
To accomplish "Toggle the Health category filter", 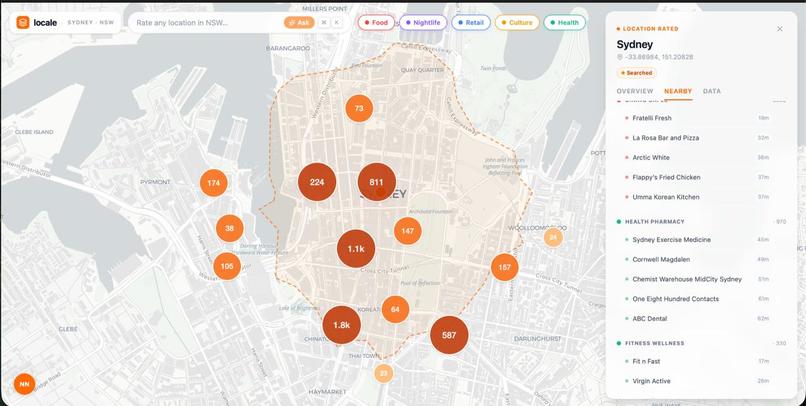I will [564, 23].
